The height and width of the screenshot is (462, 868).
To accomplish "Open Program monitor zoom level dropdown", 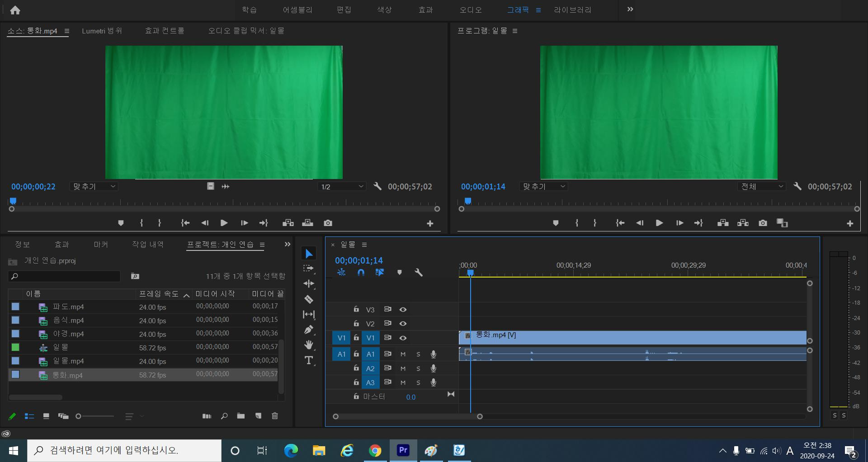I will [544, 187].
